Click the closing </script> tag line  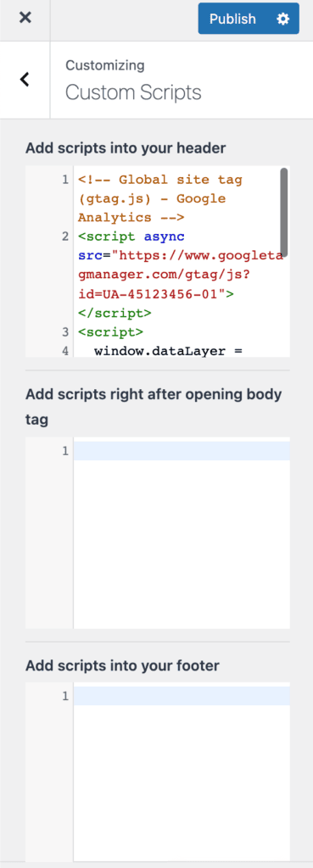(115, 313)
